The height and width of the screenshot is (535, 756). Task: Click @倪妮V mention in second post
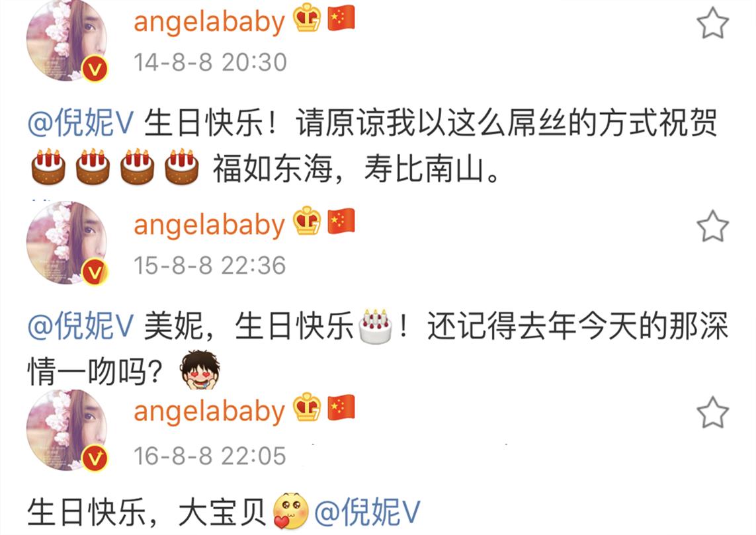81,326
